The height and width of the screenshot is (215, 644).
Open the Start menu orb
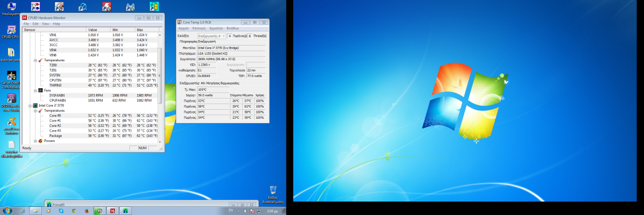tap(8, 210)
